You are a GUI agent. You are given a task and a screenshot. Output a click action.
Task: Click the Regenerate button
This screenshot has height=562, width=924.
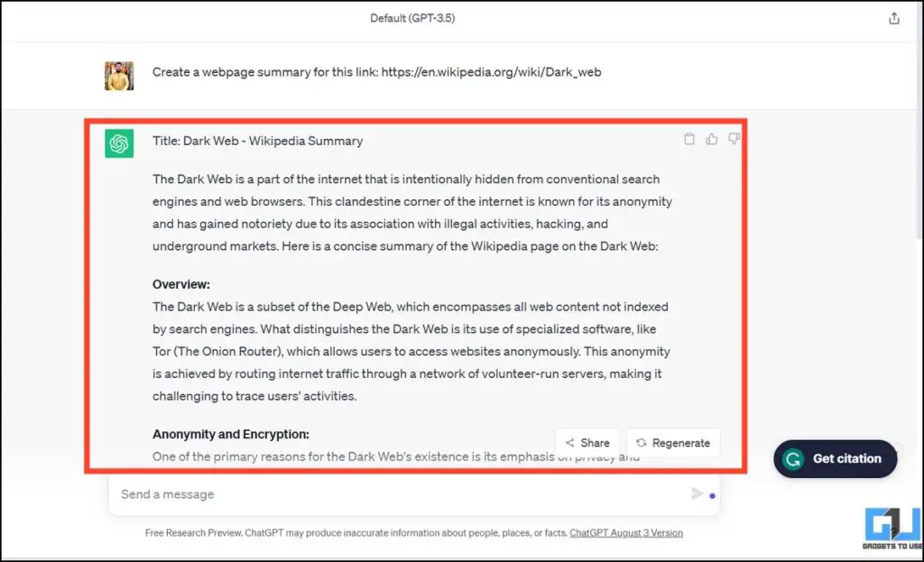672,443
